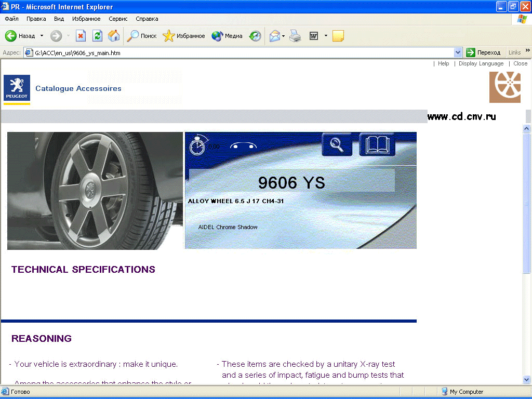Screen dimensions: 532x399
Task: Click the Forward navigation arrow
Action: [56, 36]
